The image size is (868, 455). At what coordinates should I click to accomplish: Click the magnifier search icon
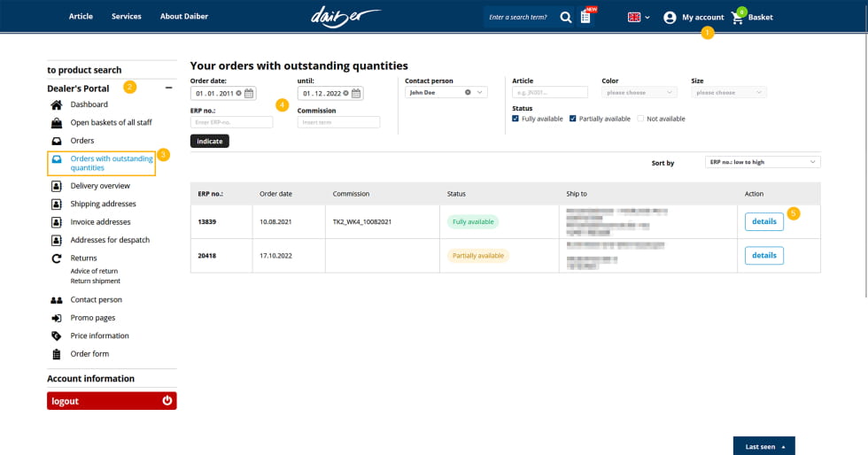coord(565,17)
